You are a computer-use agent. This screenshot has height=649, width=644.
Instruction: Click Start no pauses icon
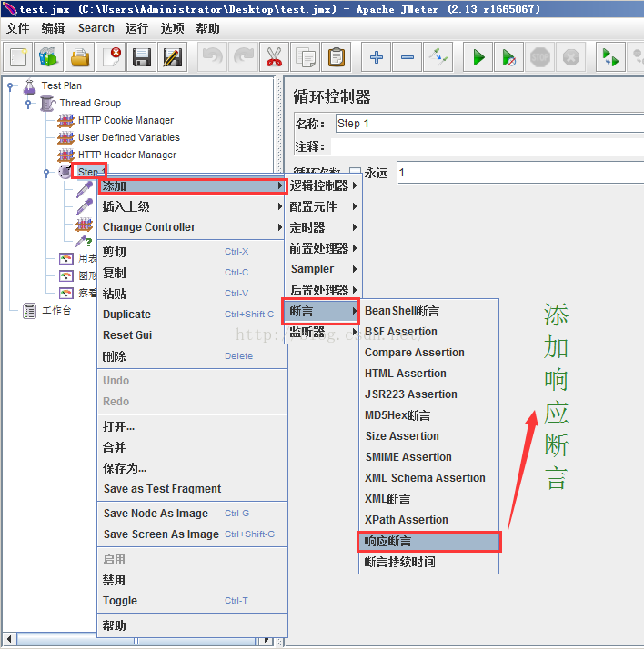point(509,57)
